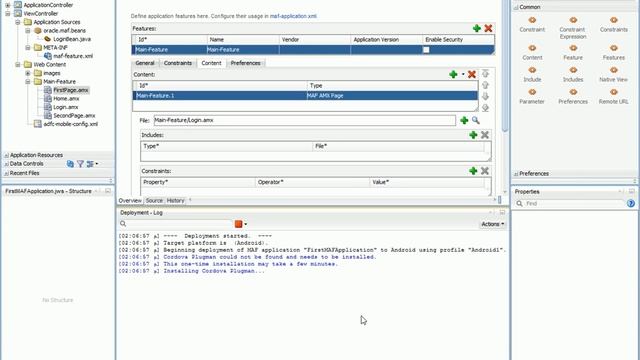Browse for a file with the magnifier icon
This screenshot has height=360, width=640.
(476, 120)
